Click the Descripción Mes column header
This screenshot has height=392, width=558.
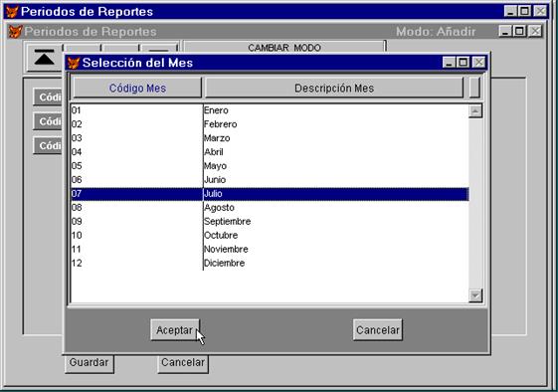334,88
